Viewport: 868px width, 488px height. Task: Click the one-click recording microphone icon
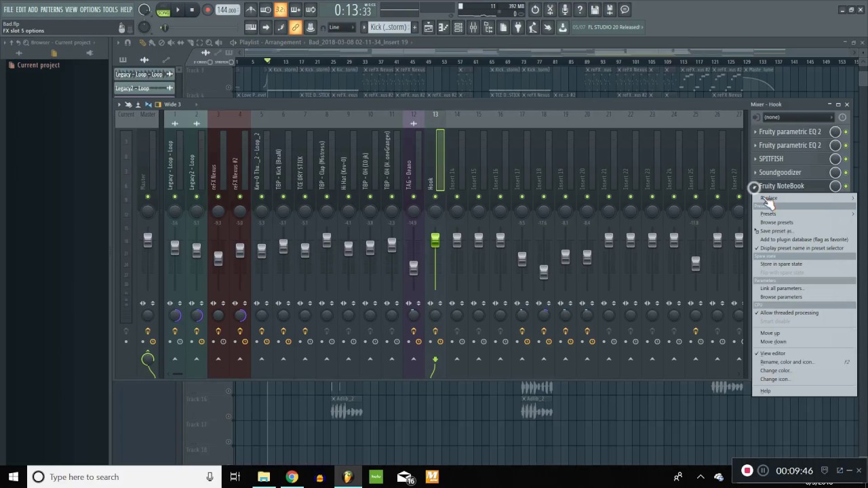click(x=565, y=9)
